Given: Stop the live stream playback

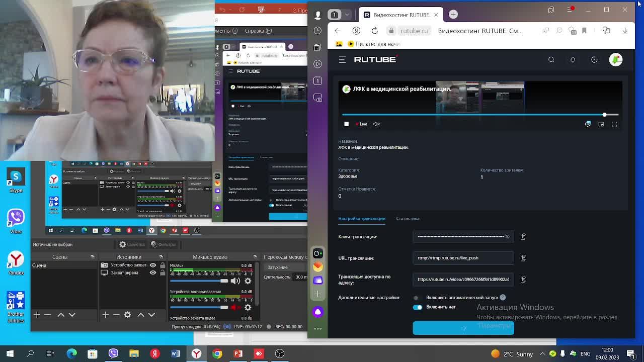Looking at the screenshot, I should pyautogui.click(x=346, y=124).
